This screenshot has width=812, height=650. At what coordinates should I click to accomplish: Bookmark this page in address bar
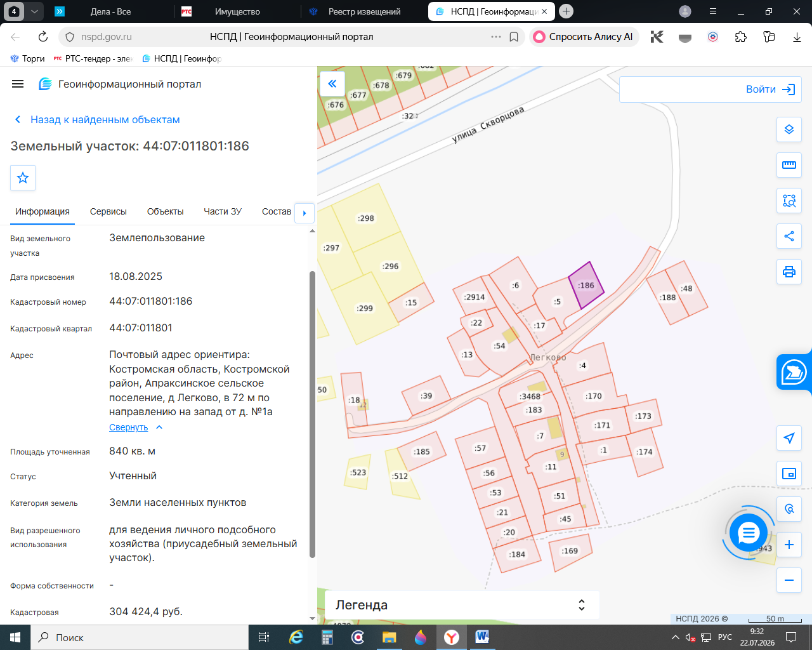514,37
